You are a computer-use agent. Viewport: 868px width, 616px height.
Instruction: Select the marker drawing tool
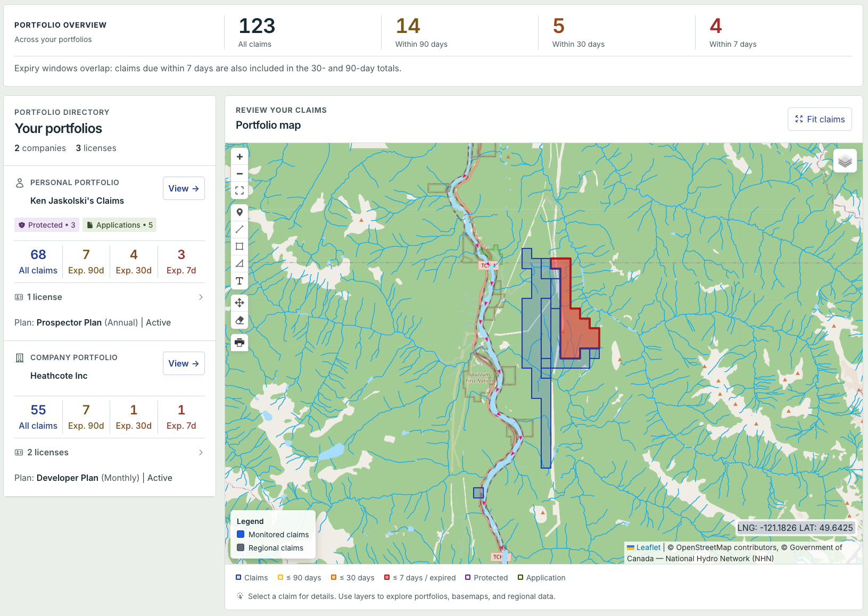click(239, 213)
